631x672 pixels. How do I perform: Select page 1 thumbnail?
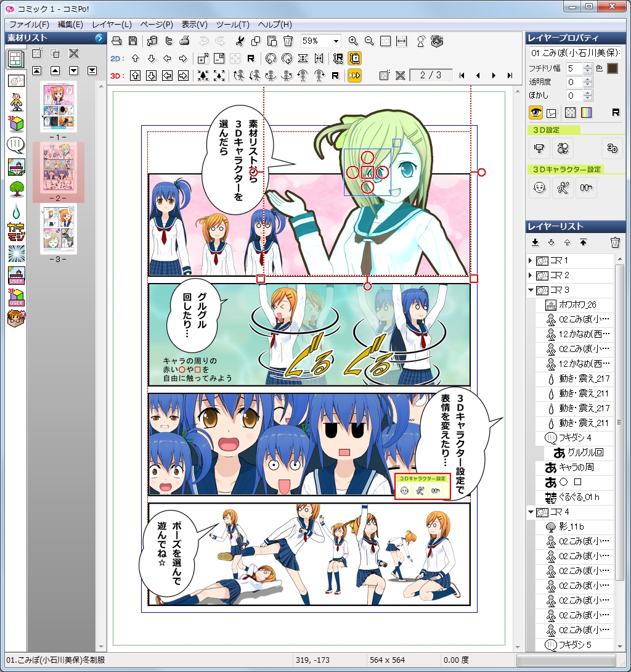click(x=59, y=106)
